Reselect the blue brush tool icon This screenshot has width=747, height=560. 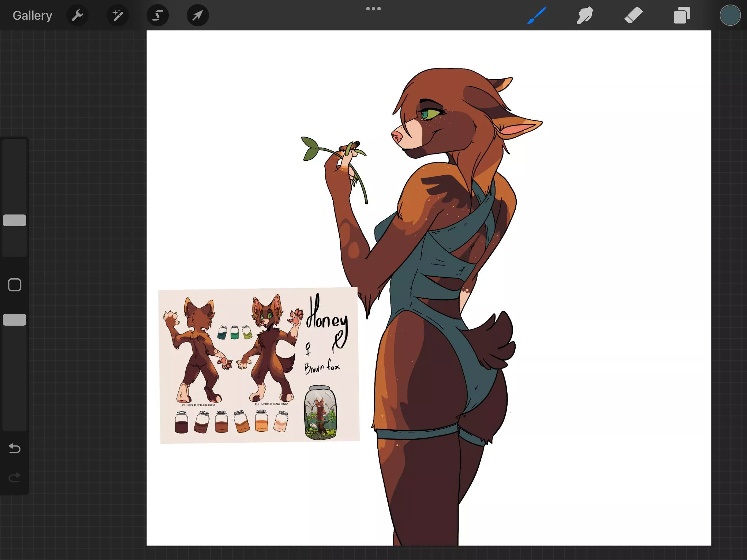[x=536, y=15]
